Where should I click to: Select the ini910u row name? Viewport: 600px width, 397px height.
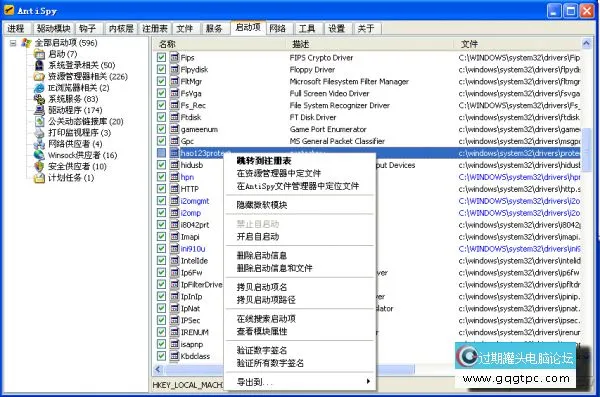point(193,248)
